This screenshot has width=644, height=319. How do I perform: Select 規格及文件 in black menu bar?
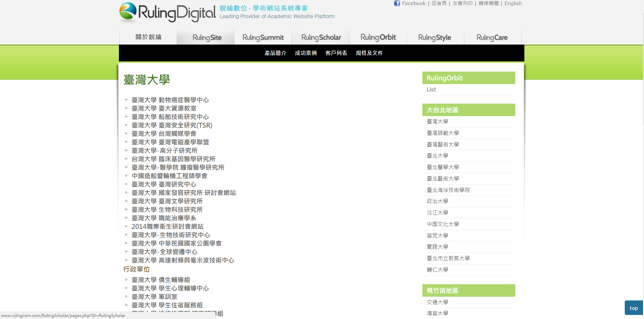(369, 53)
